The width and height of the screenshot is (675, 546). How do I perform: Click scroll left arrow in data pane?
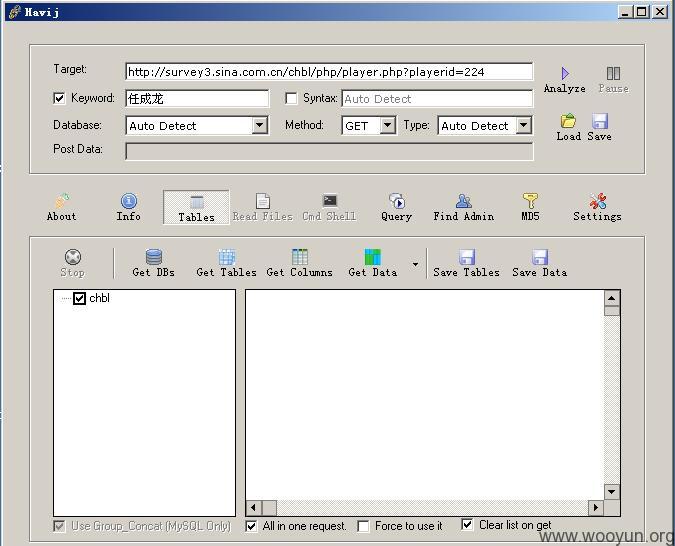(x=254, y=508)
